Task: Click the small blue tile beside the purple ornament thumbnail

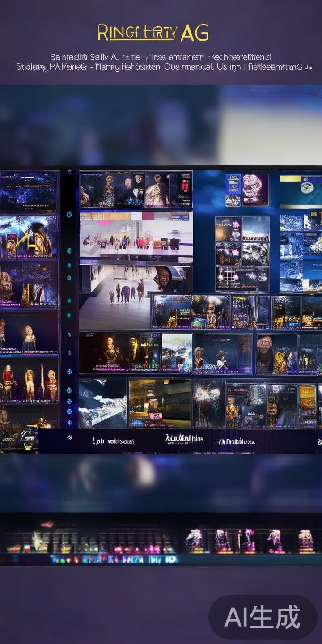Action: (233, 190)
